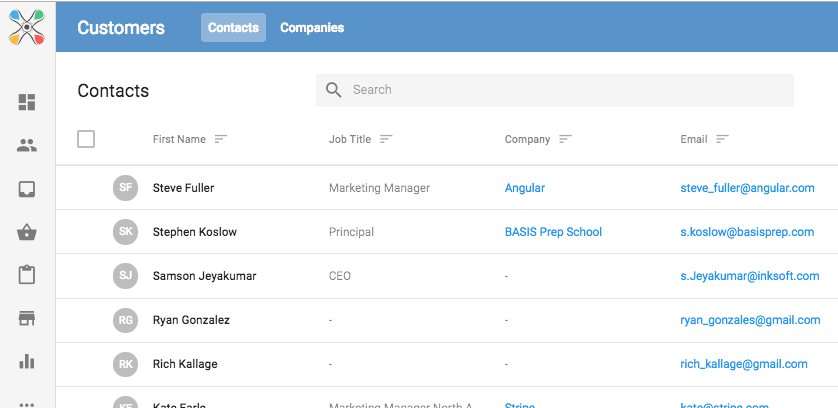Open the more options dots in sidebar
This screenshot has height=408, width=838.
(x=27, y=404)
